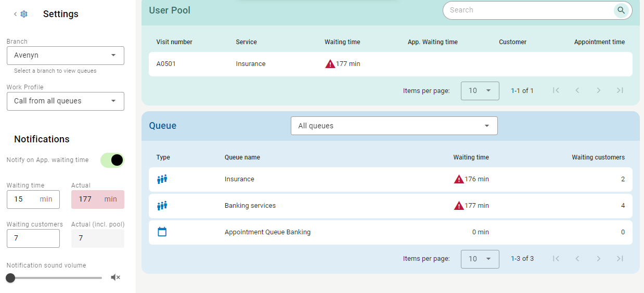Click the search magnifier icon in User Pool
This screenshot has width=644, height=293.
621,10
